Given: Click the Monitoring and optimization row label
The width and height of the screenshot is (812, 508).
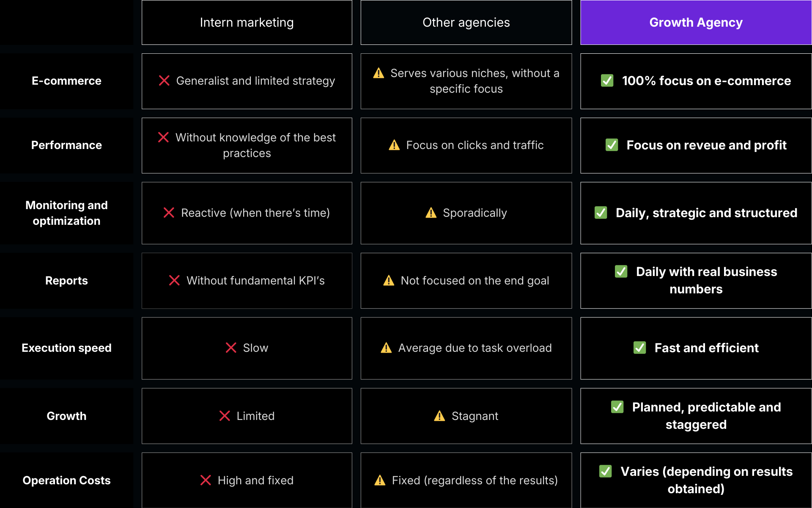Looking at the screenshot, I should click(x=66, y=213).
